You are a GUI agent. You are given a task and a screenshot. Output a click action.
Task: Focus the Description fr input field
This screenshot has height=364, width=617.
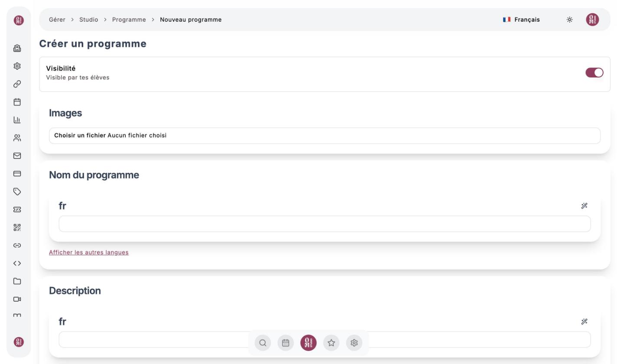(325, 340)
